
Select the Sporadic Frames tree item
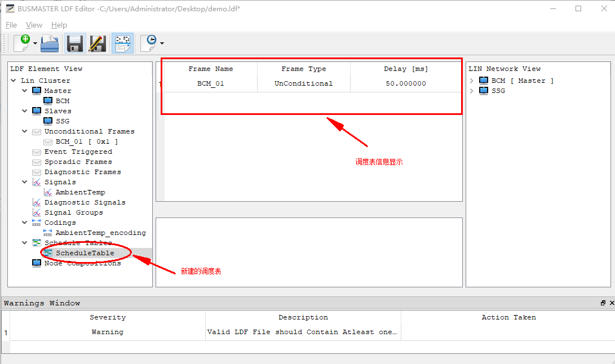pyautogui.click(x=78, y=162)
